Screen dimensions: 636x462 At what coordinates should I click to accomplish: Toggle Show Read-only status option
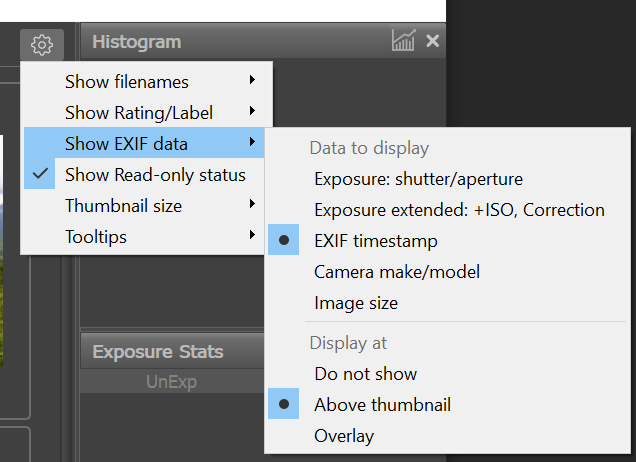(x=155, y=175)
